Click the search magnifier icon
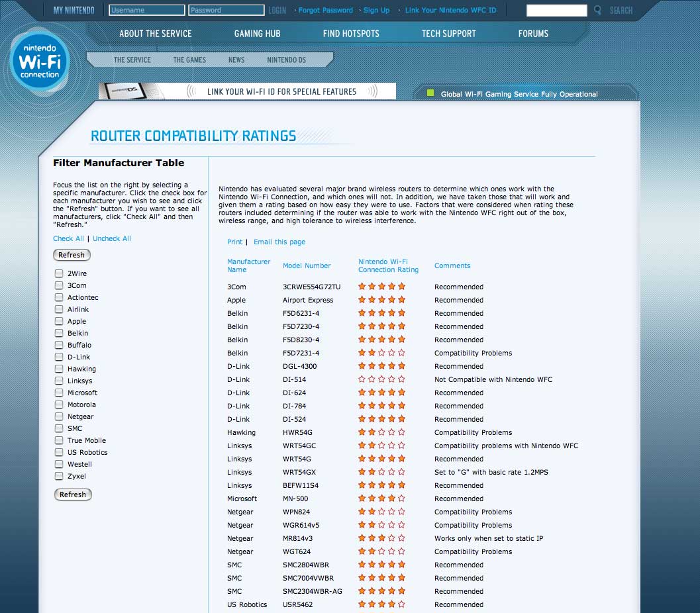Screen dimensions: 700x613 click(x=597, y=11)
